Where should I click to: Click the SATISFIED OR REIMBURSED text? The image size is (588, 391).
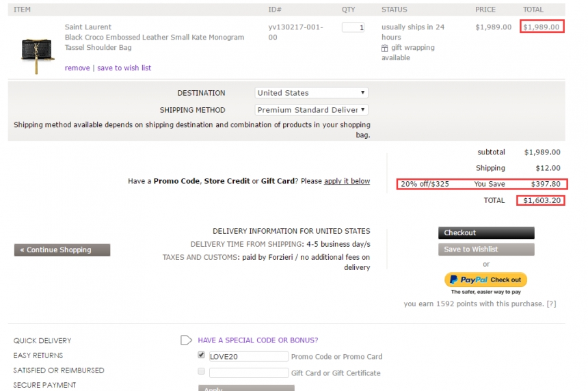tap(59, 370)
